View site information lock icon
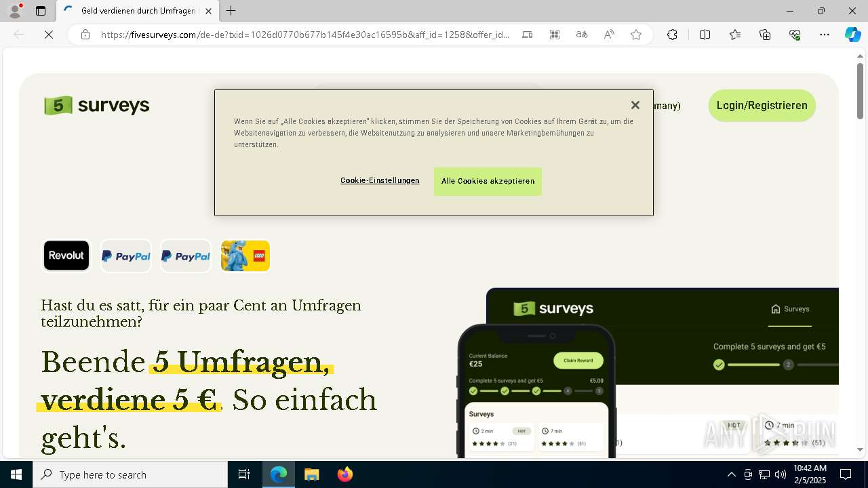Viewport: 868px width, 488px height. pyautogui.click(x=85, y=35)
